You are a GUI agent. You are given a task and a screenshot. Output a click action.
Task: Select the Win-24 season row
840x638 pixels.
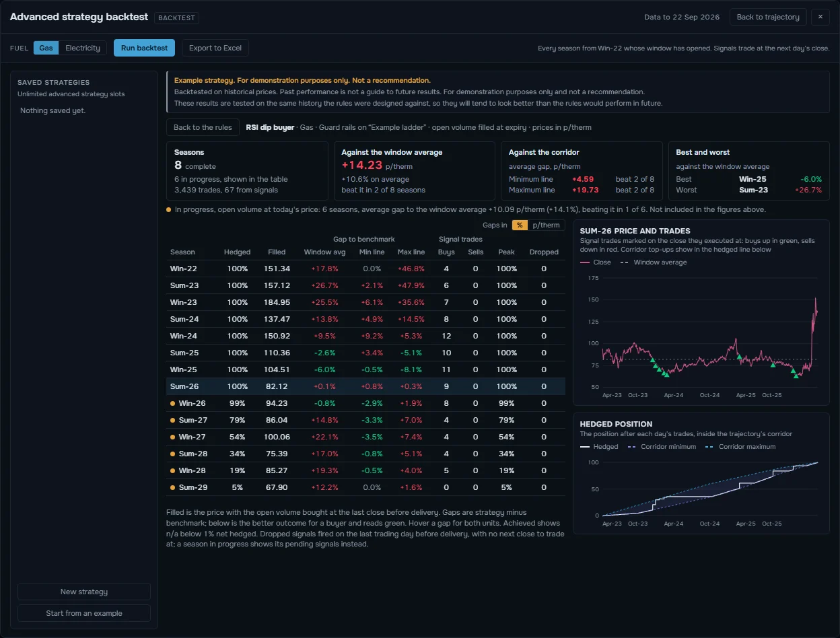365,336
